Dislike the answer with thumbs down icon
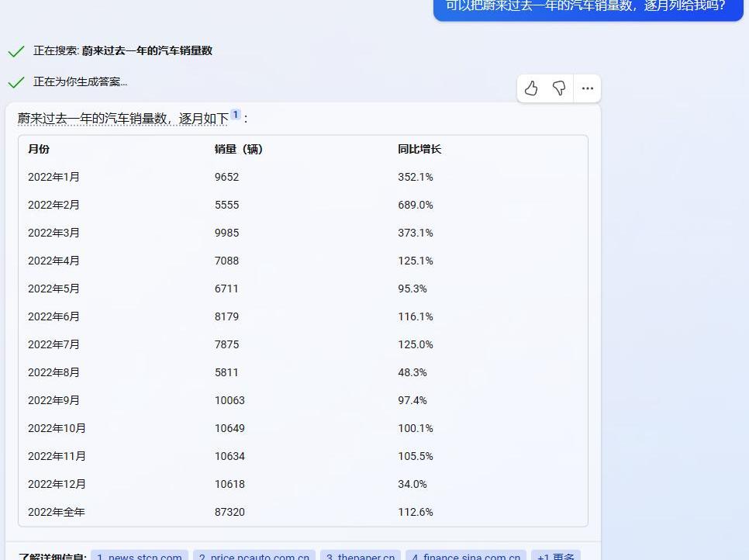Screen dimensions: 749x560 [x=559, y=88]
